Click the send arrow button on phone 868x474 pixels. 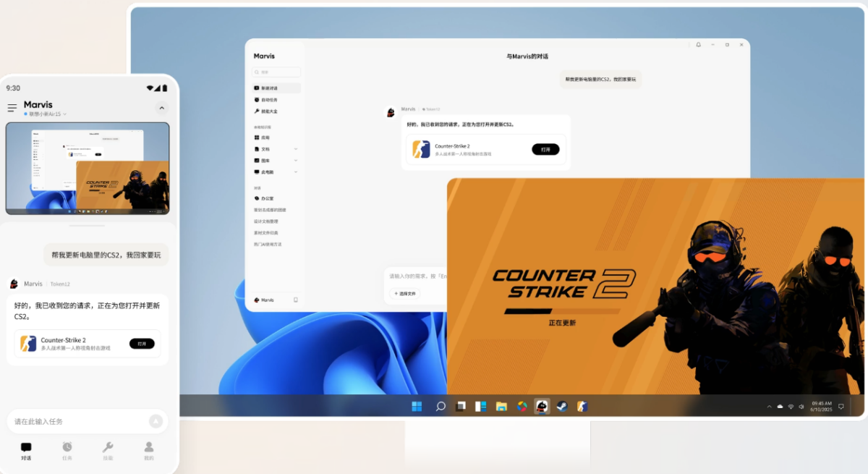pyautogui.click(x=156, y=421)
